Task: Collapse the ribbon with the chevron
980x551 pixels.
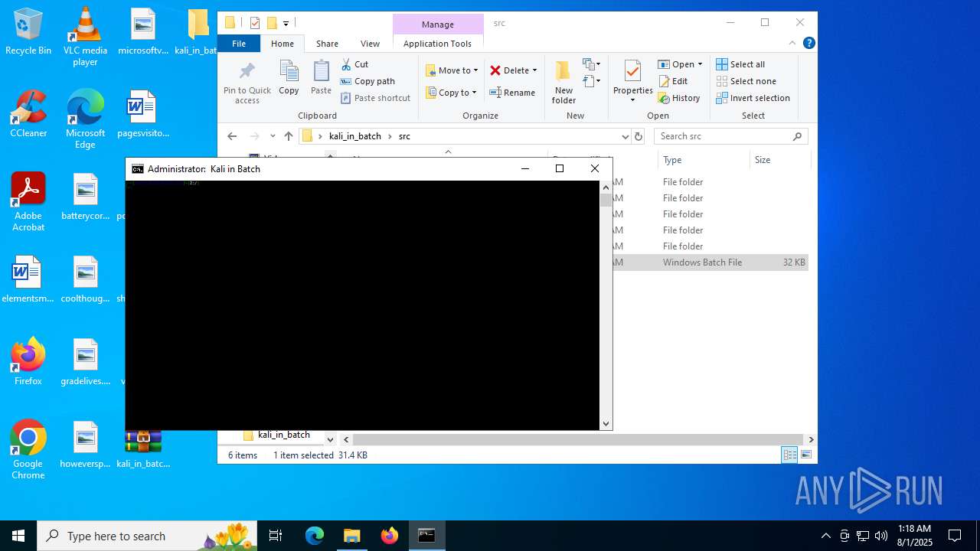Action: (x=793, y=43)
